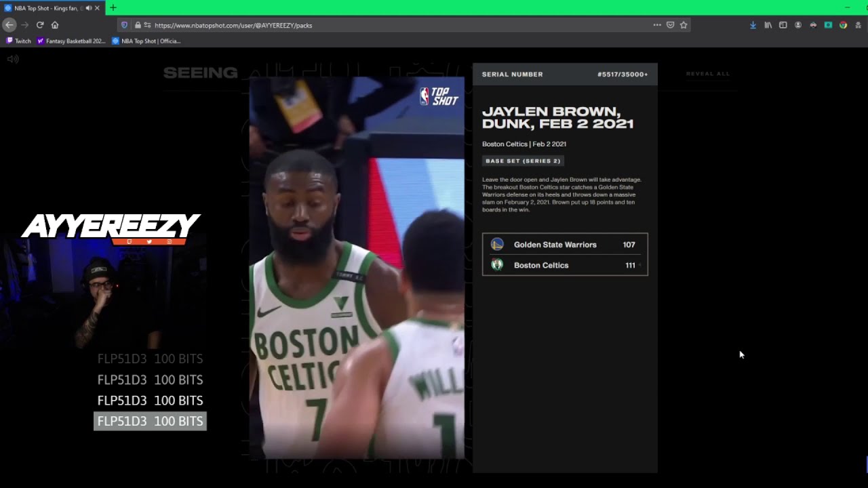
Task: Show site security padlock details
Action: pos(138,25)
